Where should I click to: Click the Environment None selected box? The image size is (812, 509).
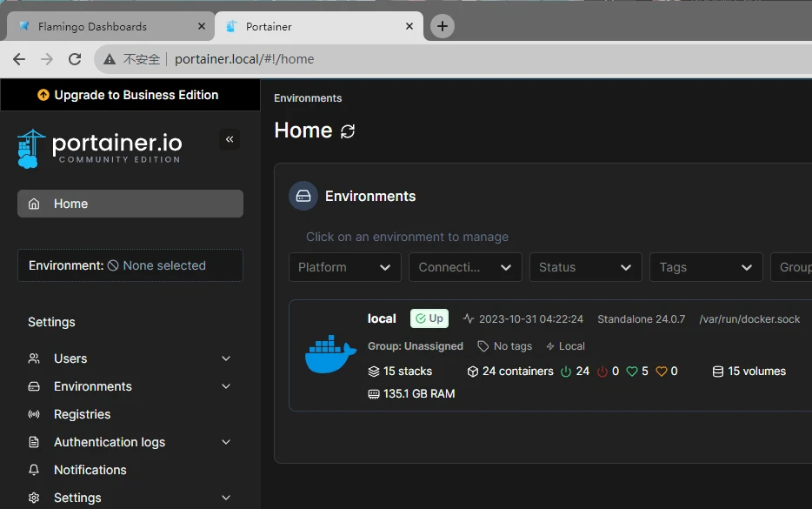pos(130,265)
